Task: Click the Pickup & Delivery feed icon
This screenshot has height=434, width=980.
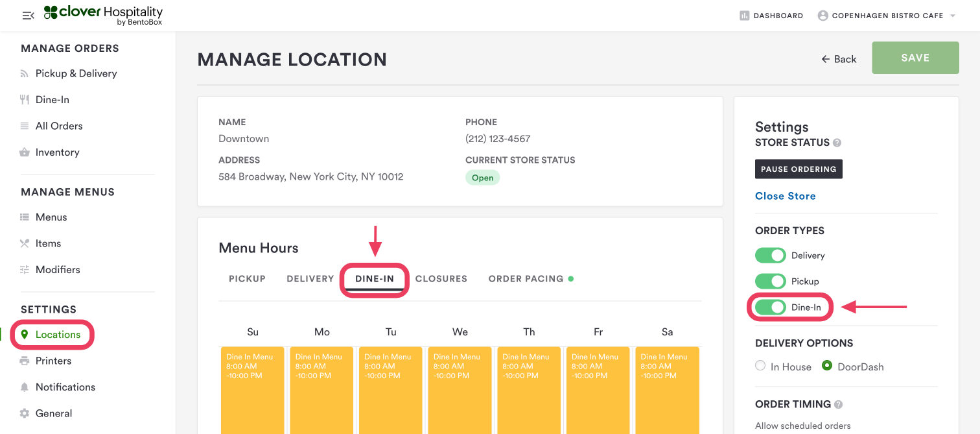Action: coord(25,74)
